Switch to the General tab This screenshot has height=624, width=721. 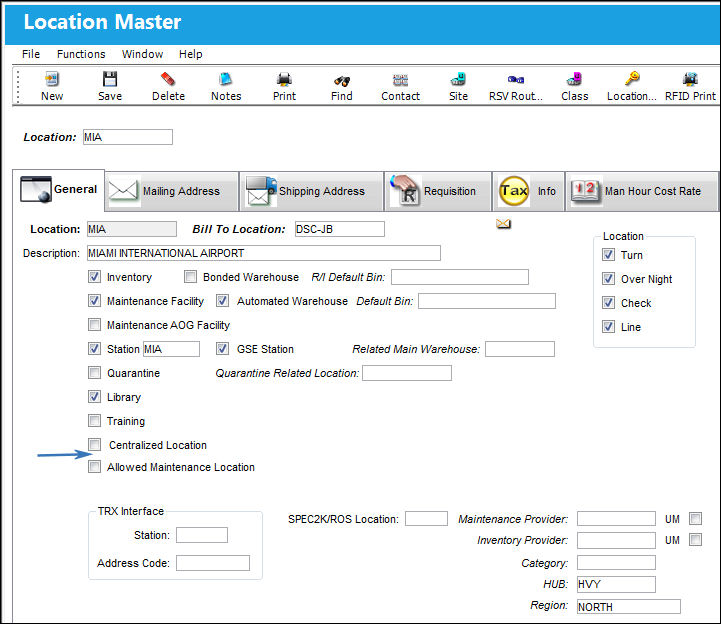(x=59, y=190)
